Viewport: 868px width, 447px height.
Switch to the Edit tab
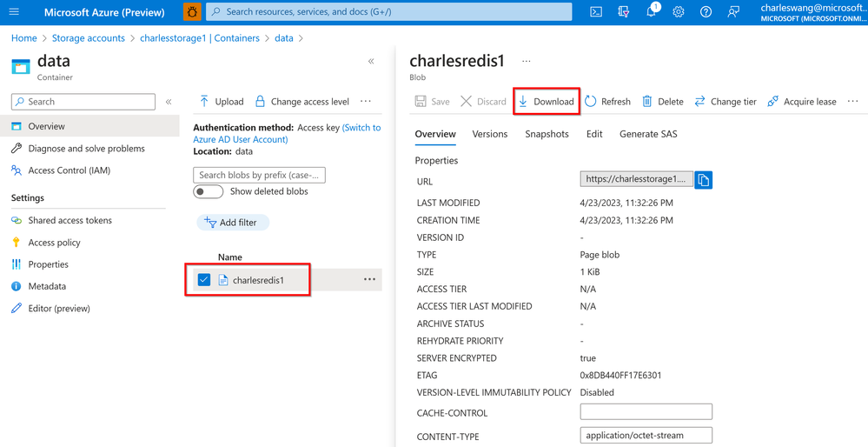tap(594, 134)
